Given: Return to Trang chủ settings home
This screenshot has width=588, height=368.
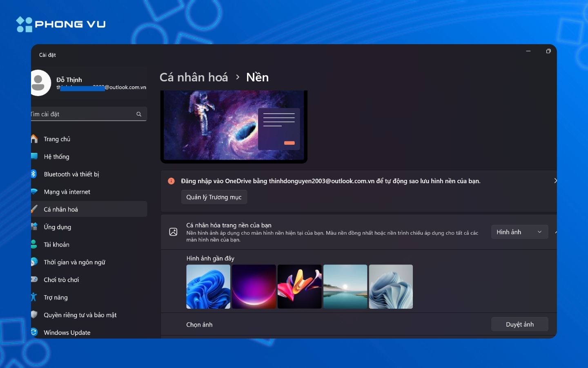Looking at the screenshot, I should pos(57,139).
